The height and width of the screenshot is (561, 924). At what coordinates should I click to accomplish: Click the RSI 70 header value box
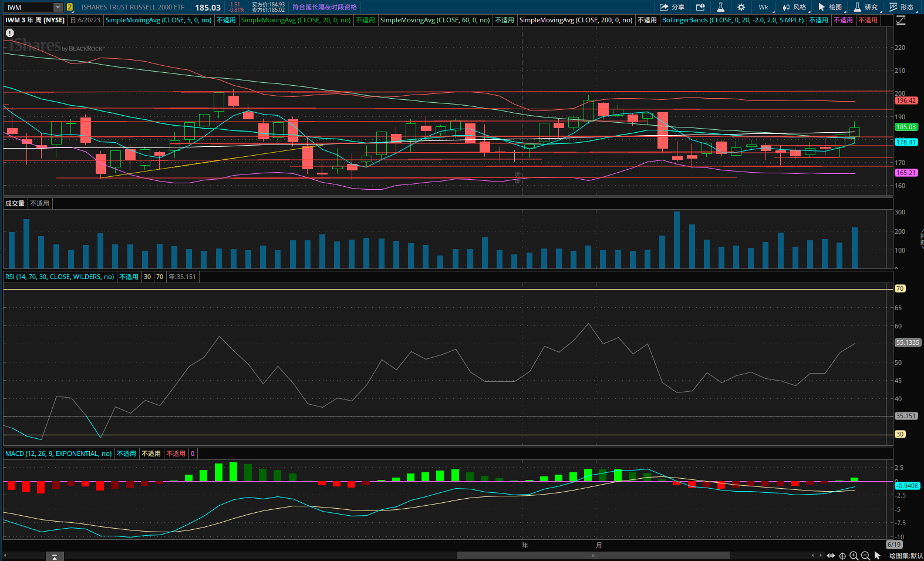(x=160, y=277)
